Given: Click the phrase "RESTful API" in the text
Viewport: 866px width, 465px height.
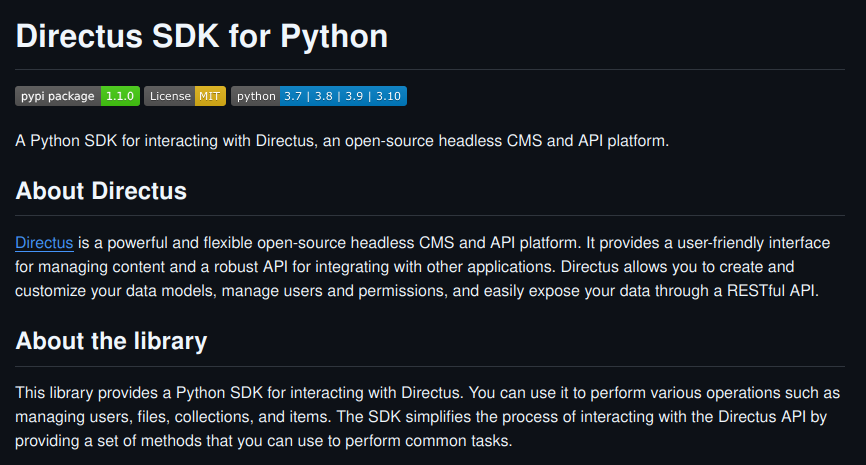Looking at the screenshot, I should [774, 291].
